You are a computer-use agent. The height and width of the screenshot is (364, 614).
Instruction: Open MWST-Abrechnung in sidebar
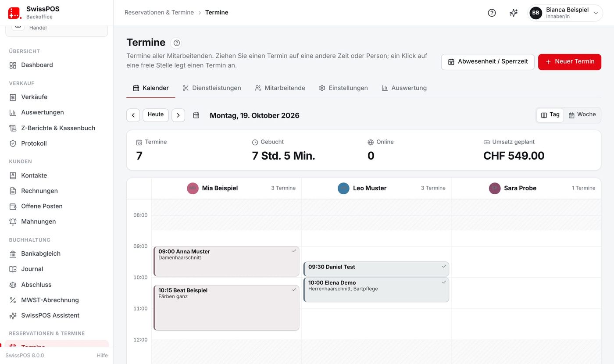click(57, 300)
